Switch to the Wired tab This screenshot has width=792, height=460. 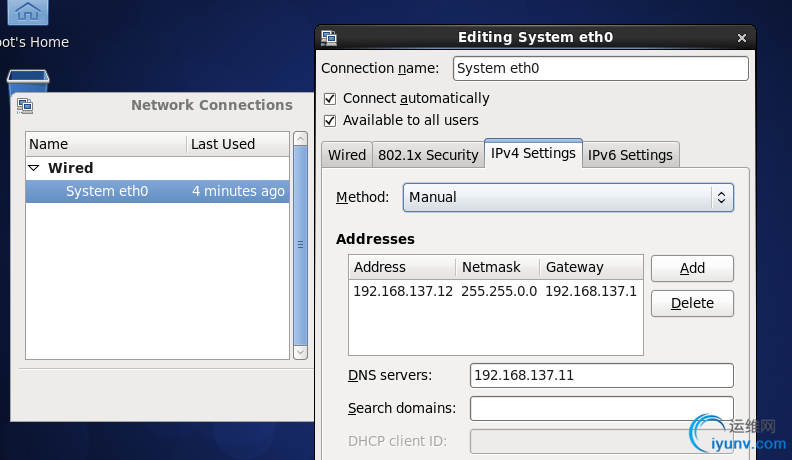347,155
